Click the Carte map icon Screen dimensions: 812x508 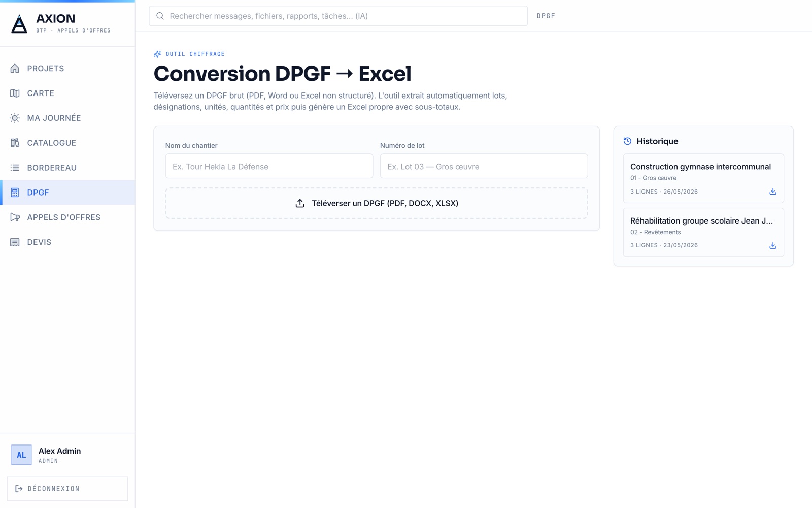(15, 93)
